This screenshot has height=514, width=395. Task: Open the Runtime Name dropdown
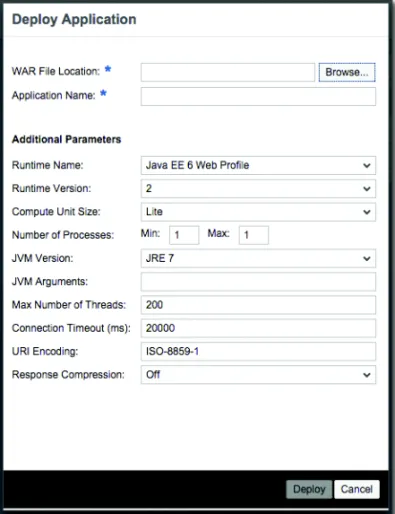[x=258, y=165]
